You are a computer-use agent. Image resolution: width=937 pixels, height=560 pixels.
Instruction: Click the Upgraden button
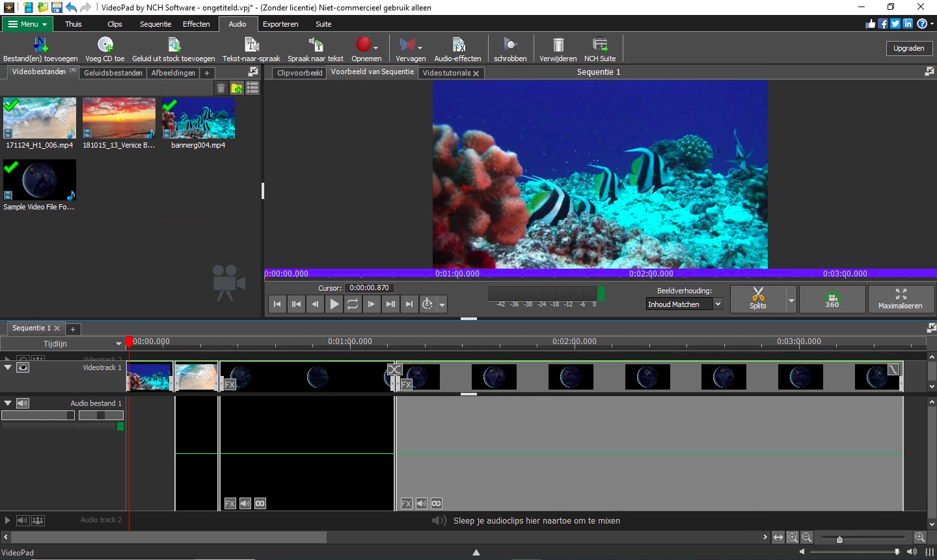pyautogui.click(x=908, y=47)
